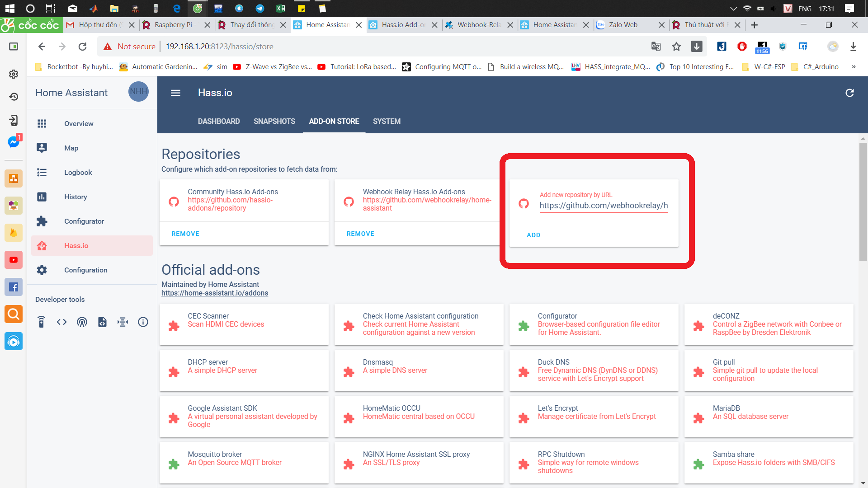This screenshot has width=868, height=488.
Task: Open the hassio-addons repository GitHub link
Action: [231, 204]
